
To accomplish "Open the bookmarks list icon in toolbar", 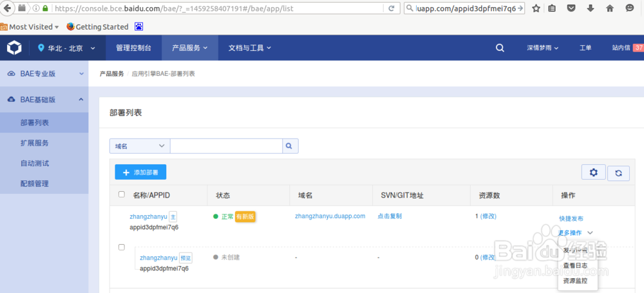I will click(x=553, y=8).
